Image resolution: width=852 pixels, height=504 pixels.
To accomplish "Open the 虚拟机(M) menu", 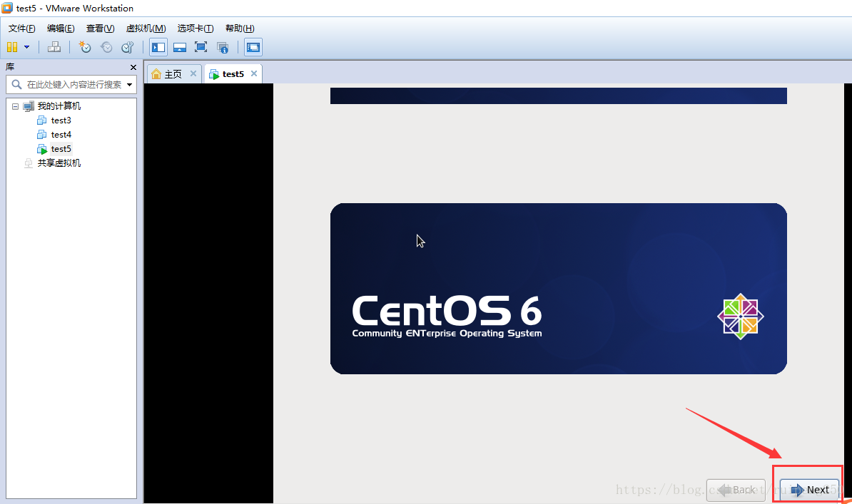I will (146, 29).
